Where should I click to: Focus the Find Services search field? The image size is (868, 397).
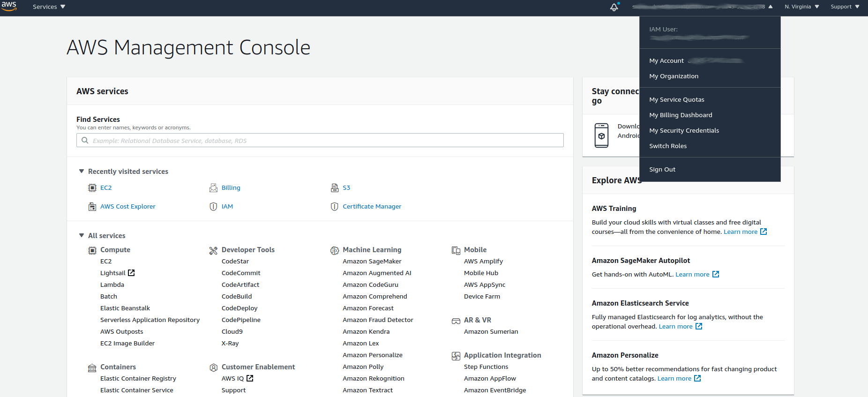click(x=320, y=140)
